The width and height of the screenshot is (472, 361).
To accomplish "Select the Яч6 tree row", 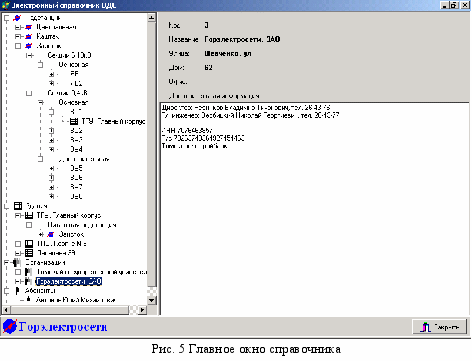I will [x=76, y=178].
